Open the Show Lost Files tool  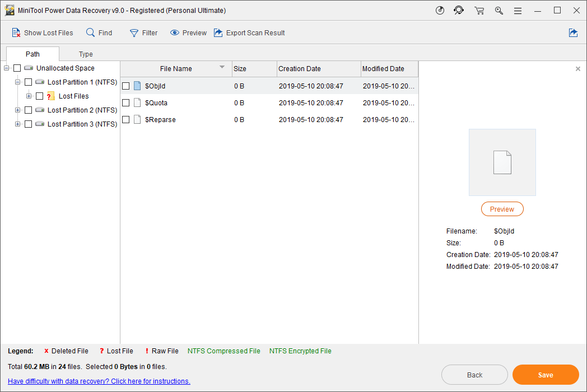click(x=43, y=32)
